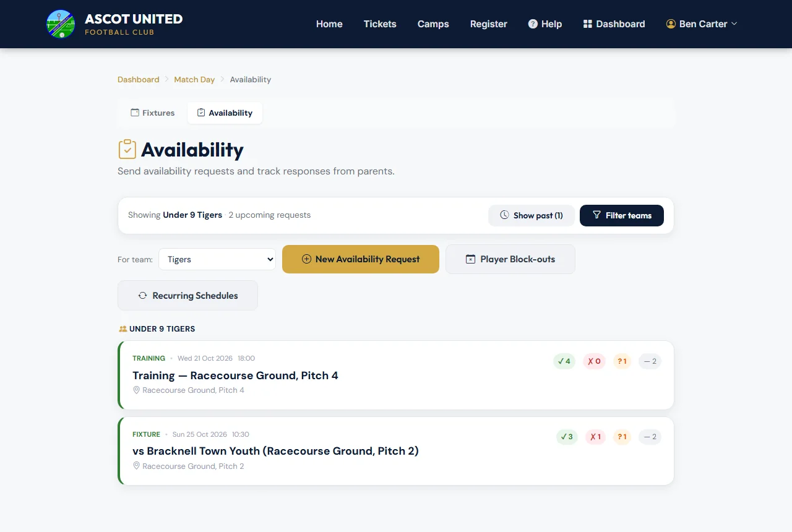Click the Filter teams button
This screenshot has width=792, height=532.
coord(622,215)
